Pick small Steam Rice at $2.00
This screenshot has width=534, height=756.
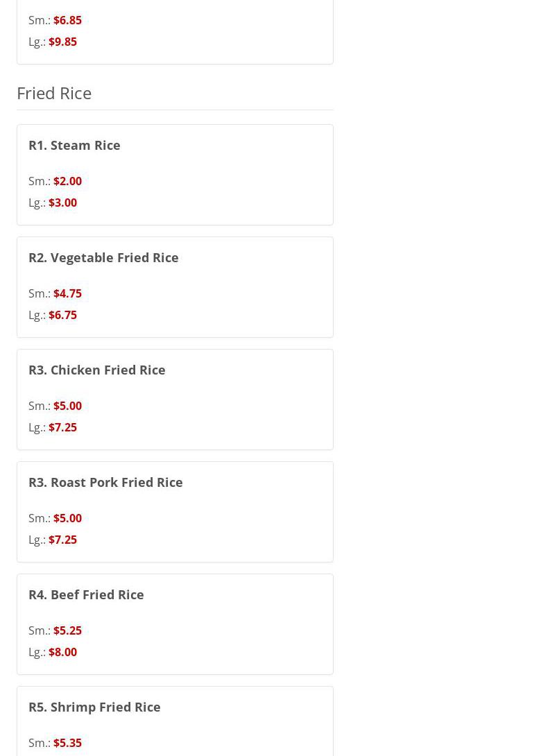pos(67,181)
